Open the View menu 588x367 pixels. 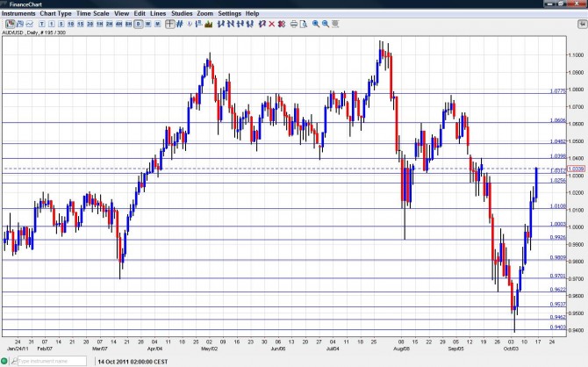(x=121, y=13)
